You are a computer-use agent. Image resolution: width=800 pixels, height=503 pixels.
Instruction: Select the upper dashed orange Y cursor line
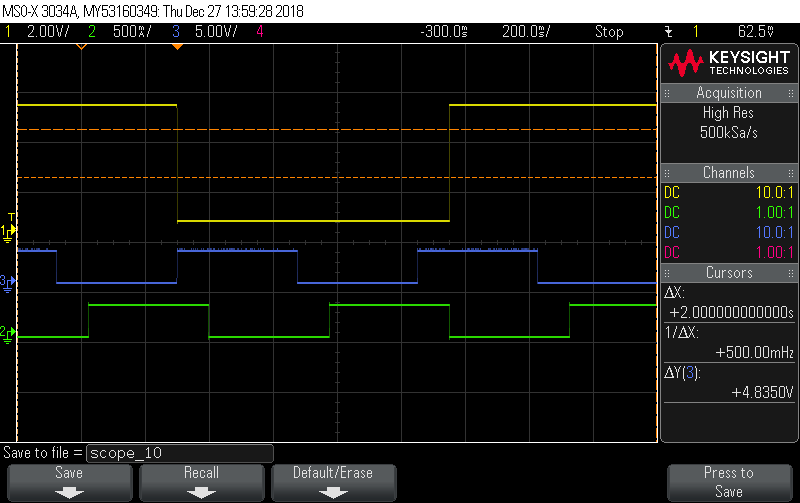(x=337, y=130)
